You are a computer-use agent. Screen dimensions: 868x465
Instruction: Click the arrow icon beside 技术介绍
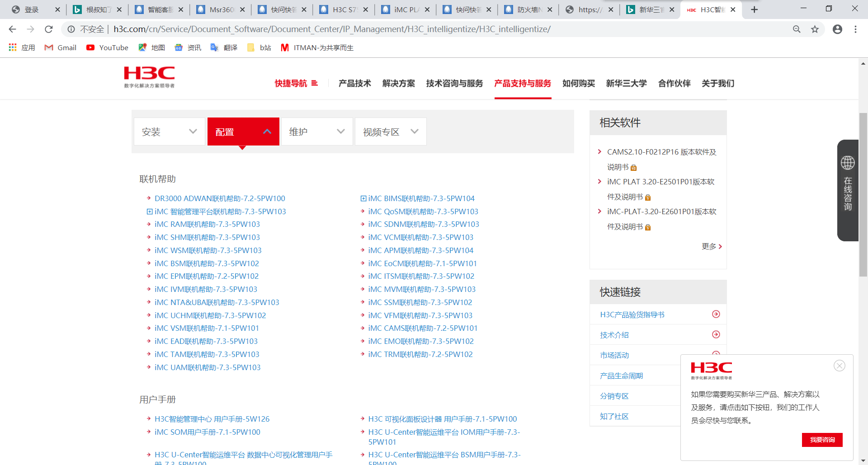click(x=716, y=334)
